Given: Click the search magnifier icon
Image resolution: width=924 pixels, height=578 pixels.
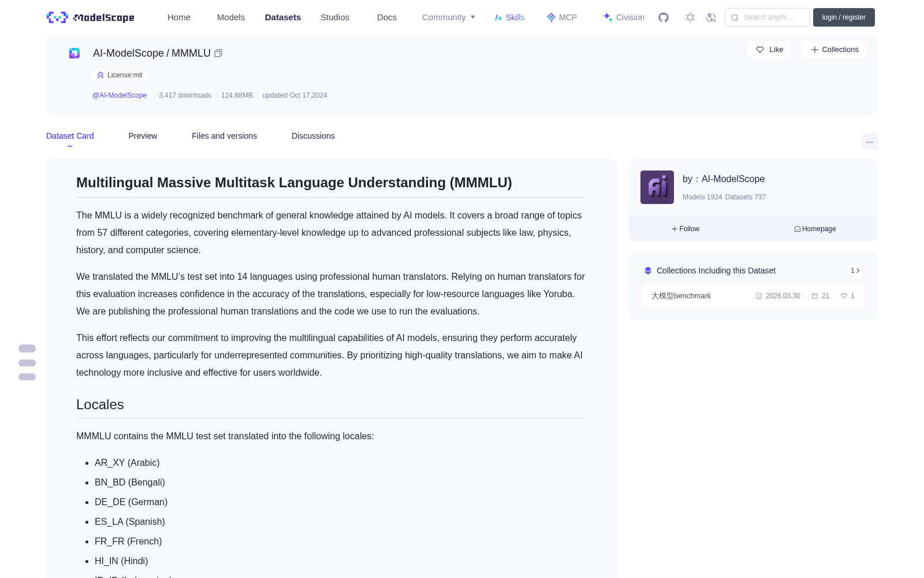Looking at the screenshot, I should coord(735,17).
